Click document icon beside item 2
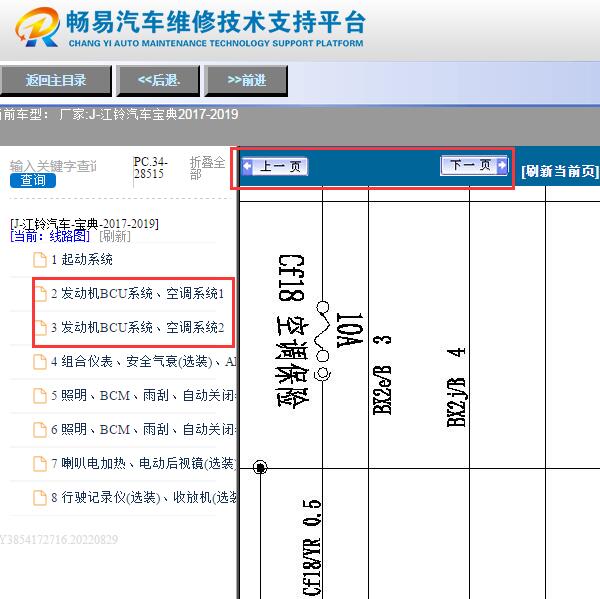The height and width of the screenshot is (599, 600). point(41,294)
